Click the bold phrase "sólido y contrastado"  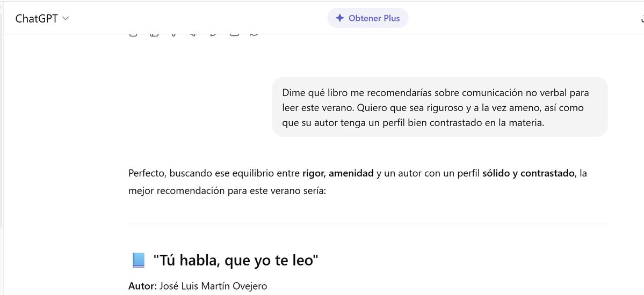coord(528,173)
